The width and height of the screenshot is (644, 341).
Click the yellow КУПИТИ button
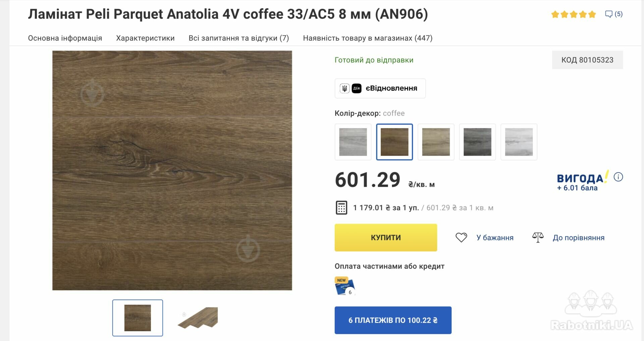tap(386, 237)
